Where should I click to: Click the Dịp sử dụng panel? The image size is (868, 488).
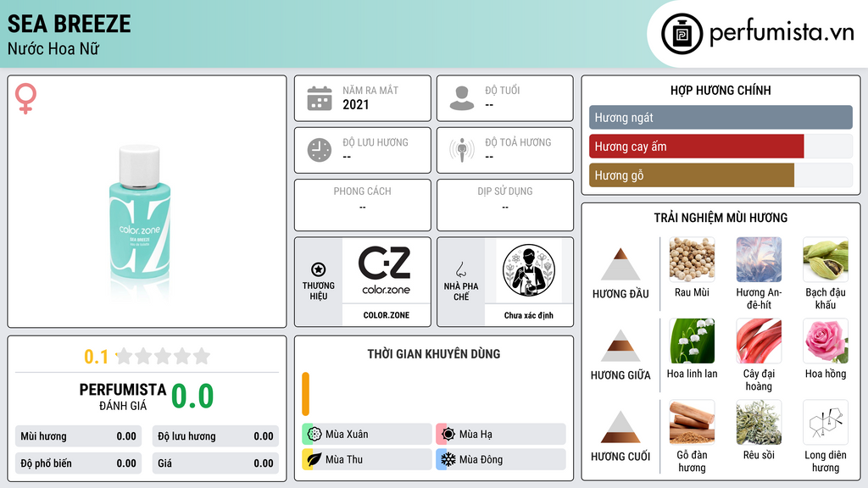tap(505, 205)
